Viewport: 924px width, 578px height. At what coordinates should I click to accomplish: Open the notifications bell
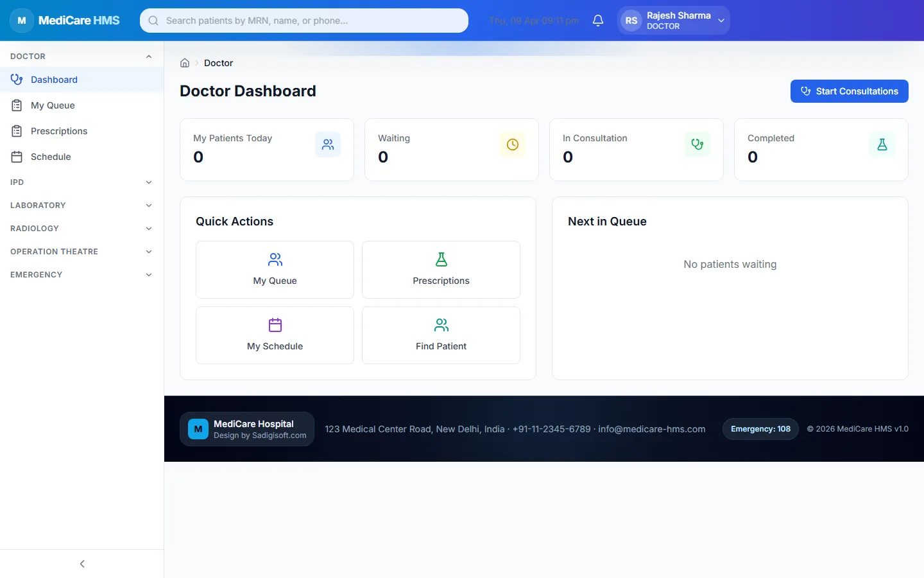[x=598, y=21]
